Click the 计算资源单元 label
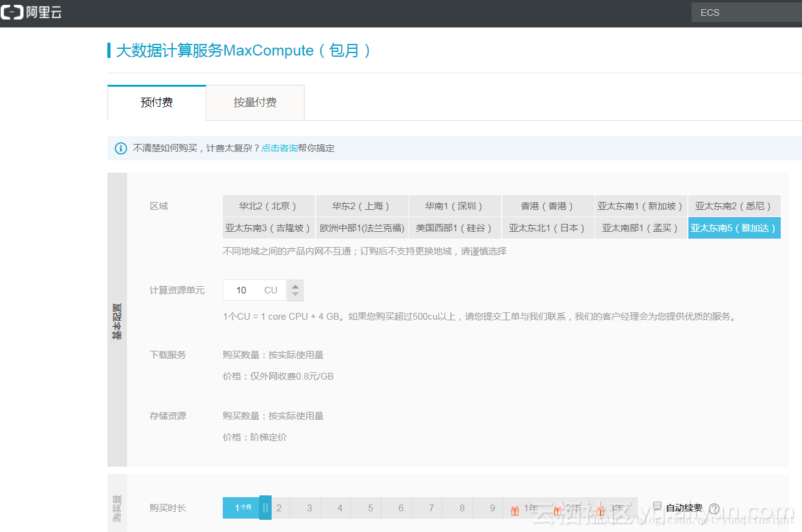The image size is (802, 532). point(177,290)
